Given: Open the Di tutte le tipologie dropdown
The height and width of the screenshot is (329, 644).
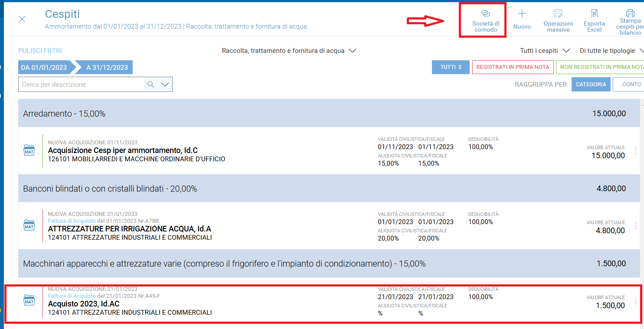Looking at the screenshot, I should (612, 51).
